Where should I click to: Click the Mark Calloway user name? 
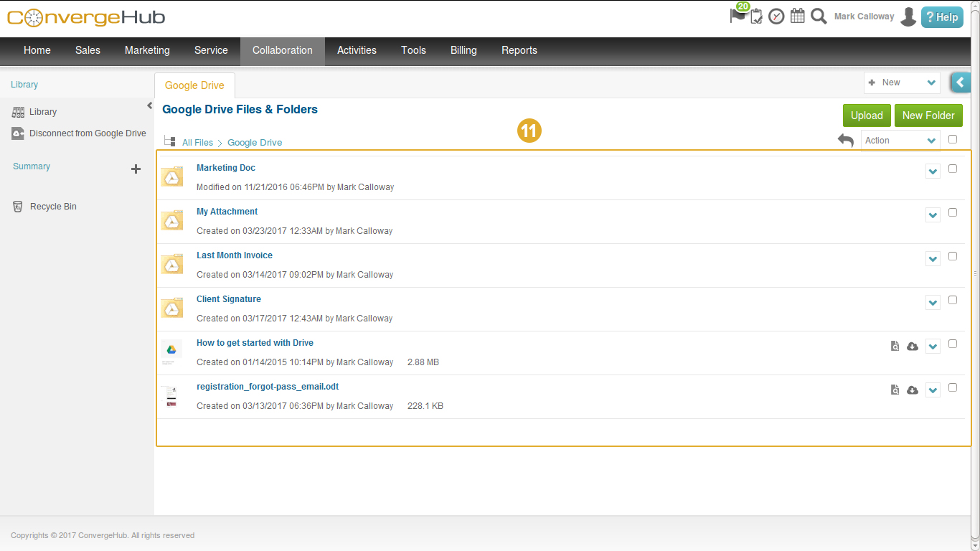click(x=864, y=17)
